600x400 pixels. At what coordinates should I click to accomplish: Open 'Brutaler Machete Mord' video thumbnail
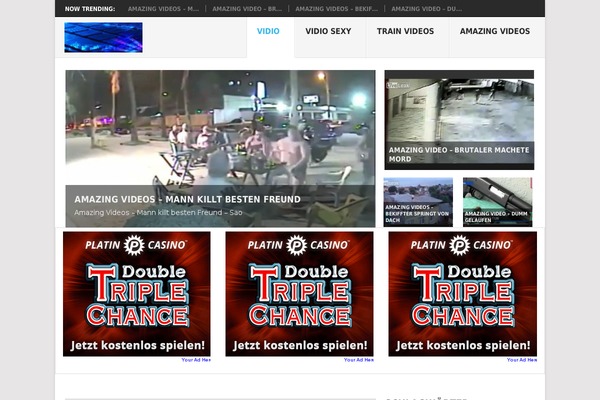pos(459,120)
